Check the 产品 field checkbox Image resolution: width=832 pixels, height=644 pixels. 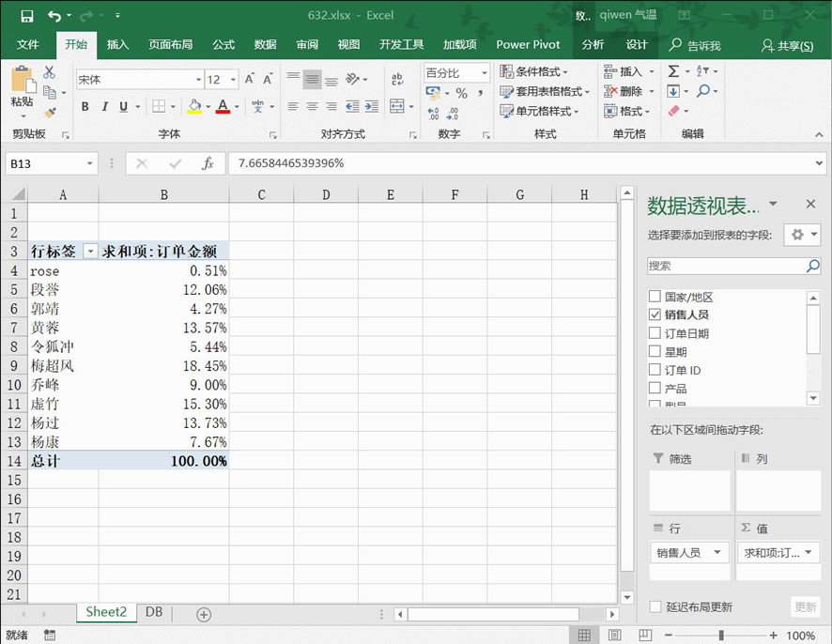(655, 390)
